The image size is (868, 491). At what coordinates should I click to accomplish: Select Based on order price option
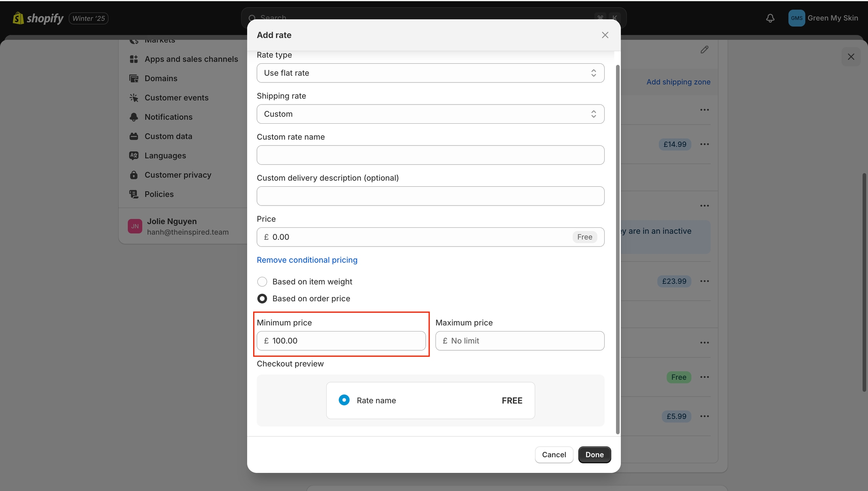coord(262,299)
